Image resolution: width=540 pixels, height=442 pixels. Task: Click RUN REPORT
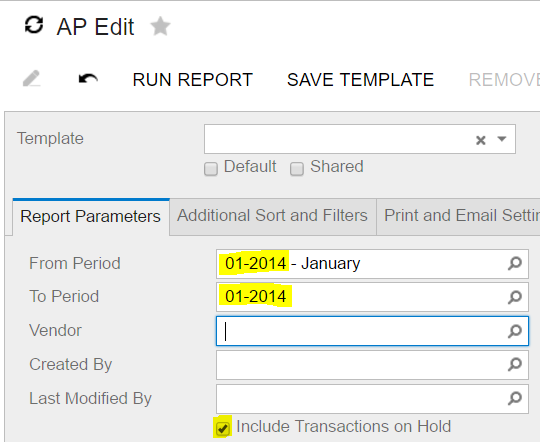click(193, 80)
